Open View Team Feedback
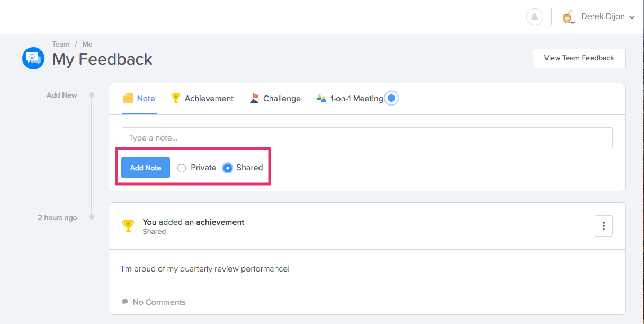The width and height of the screenshot is (644, 324). [x=579, y=58]
